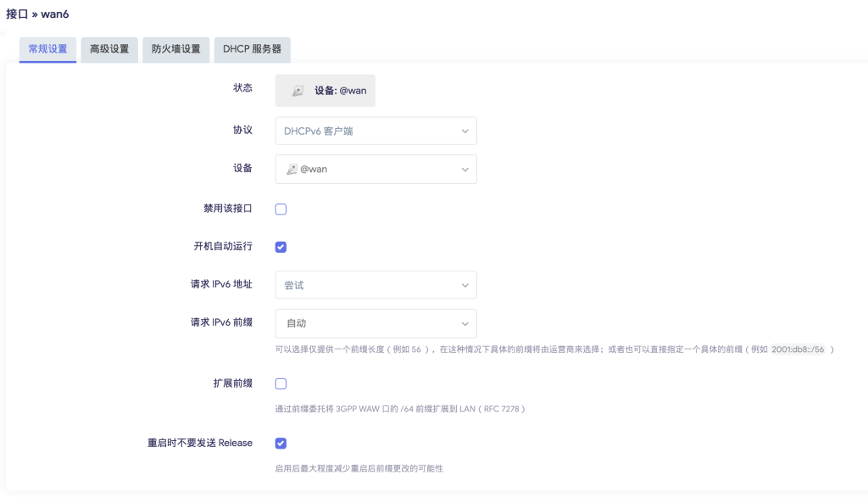The width and height of the screenshot is (868, 497).
Task: Open the 请求 IPv6 前缀 dropdown showing 自动
Action: 375,324
